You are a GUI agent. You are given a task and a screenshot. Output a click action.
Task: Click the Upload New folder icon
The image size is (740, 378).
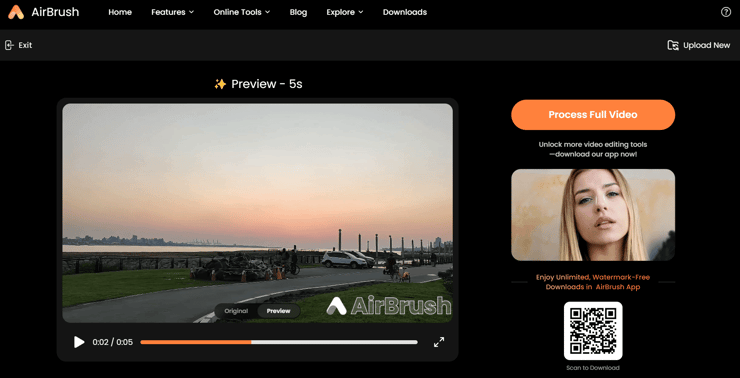tap(673, 45)
